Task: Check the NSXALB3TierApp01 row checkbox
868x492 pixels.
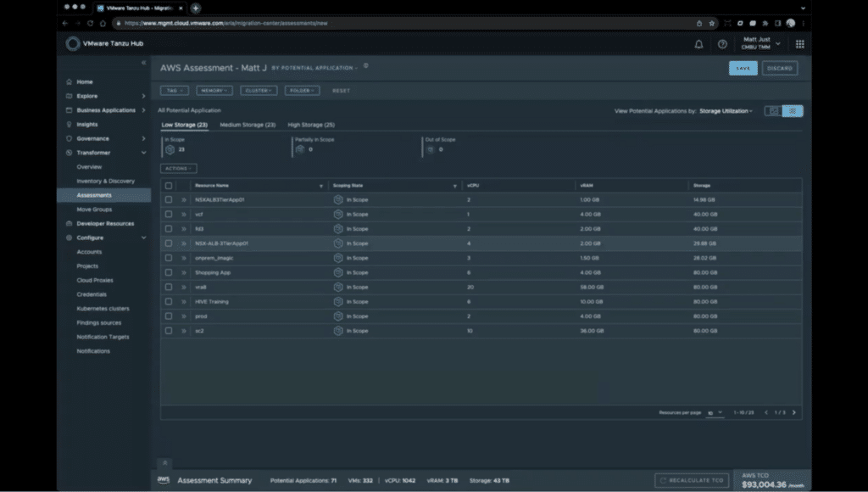Action: (169, 200)
